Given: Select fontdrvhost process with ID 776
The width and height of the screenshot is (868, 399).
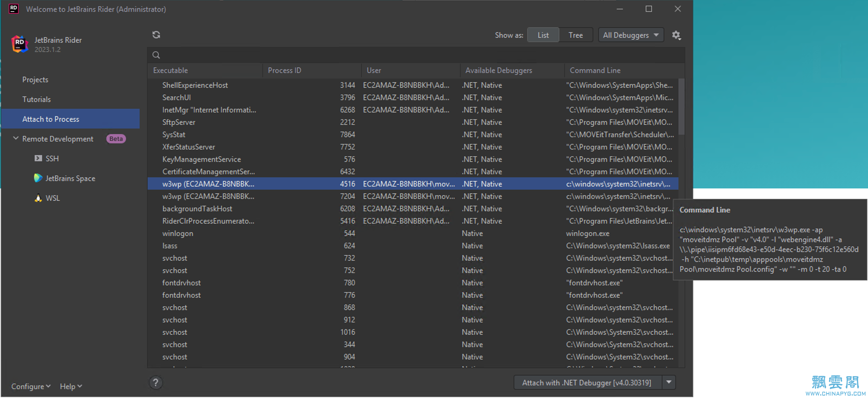Looking at the screenshot, I should [413, 295].
